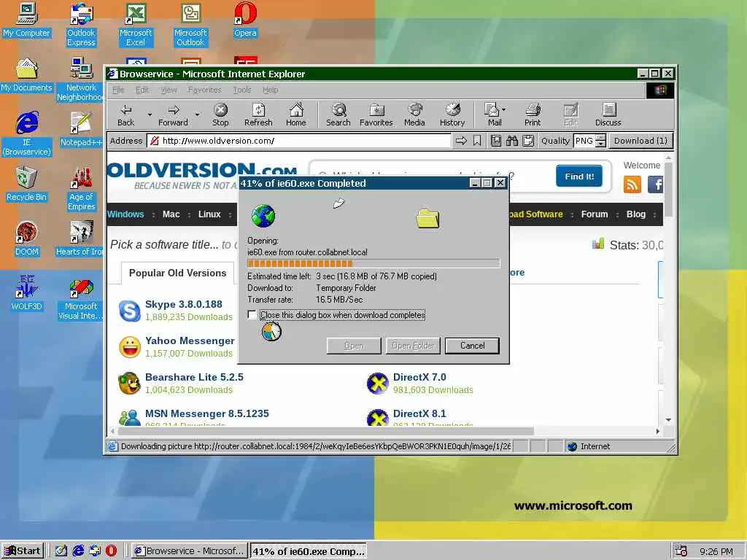Open the Blog link in nav bar
Screen dimensions: 747x560
635,214
